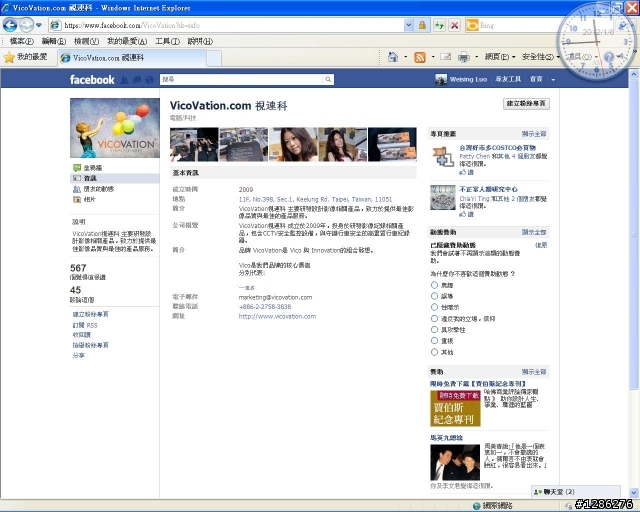The width and height of the screenshot is (640, 512).
Task: Select the VicoVation.com 視連科 browser tab
Action: click(x=132, y=58)
